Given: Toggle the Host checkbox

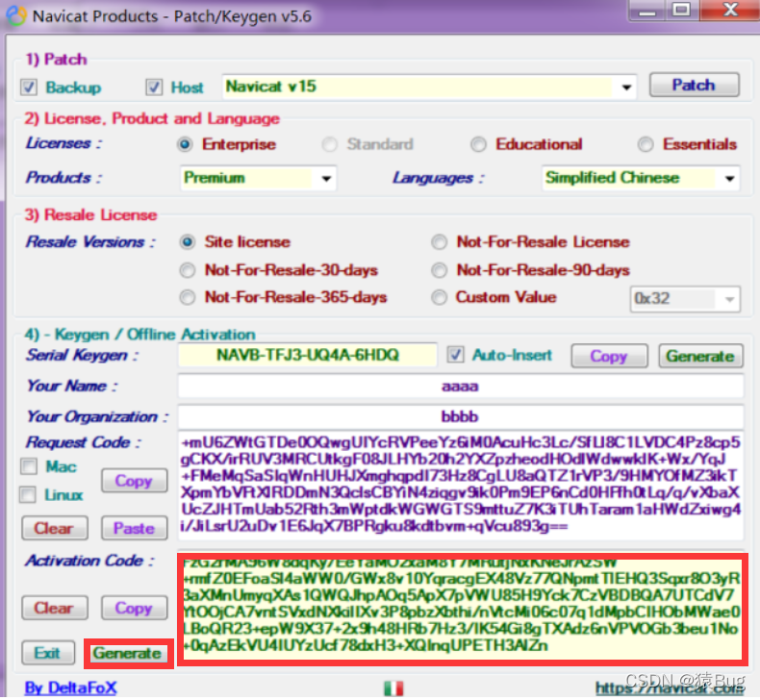Looking at the screenshot, I should (154, 87).
